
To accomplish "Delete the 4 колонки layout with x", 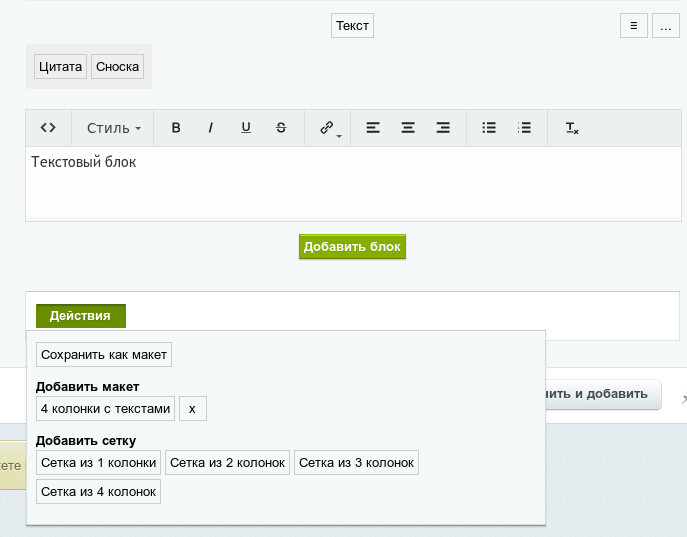I will [192, 408].
